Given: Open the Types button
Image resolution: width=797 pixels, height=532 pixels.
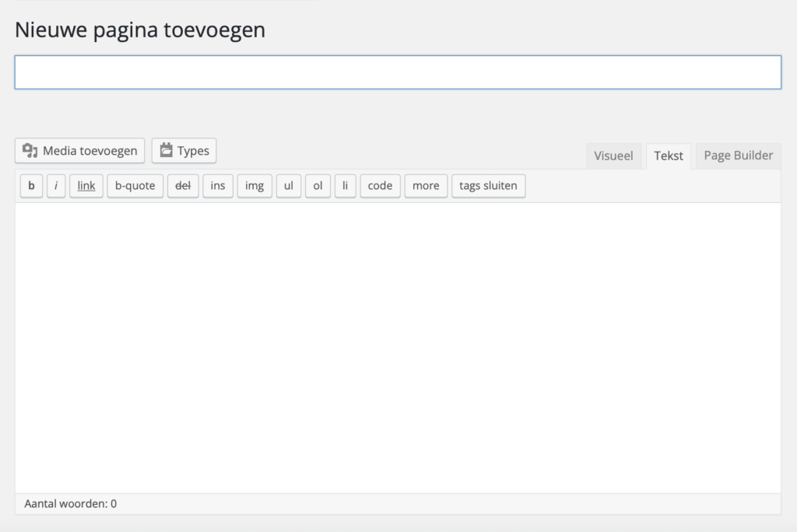Looking at the screenshot, I should 184,151.
